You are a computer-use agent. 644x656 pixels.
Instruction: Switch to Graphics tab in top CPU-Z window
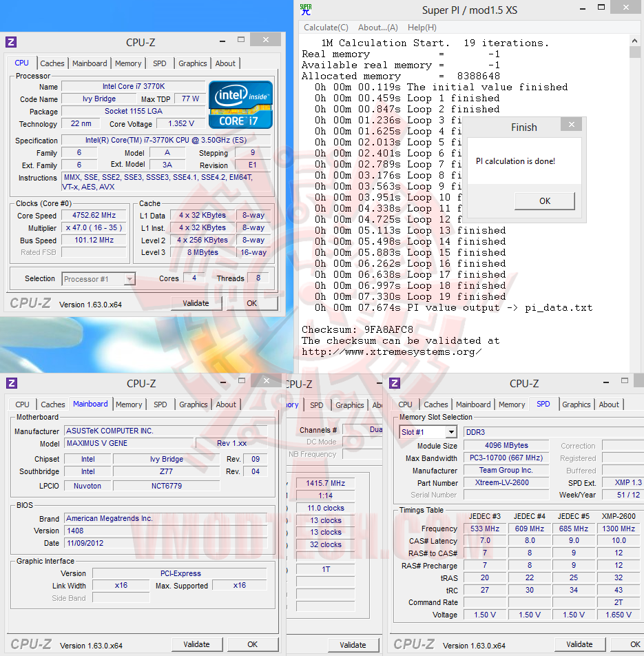(192, 63)
